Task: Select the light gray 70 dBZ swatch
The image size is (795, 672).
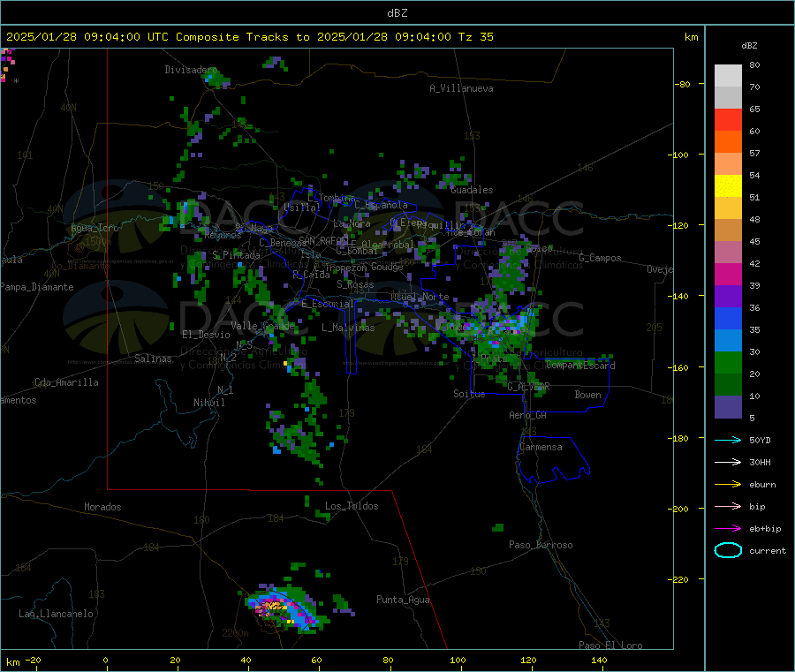Action: point(728,76)
